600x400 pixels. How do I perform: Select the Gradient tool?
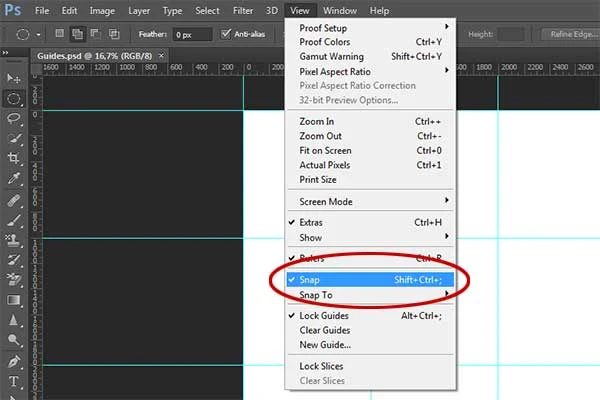pyautogui.click(x=14, y=300)
